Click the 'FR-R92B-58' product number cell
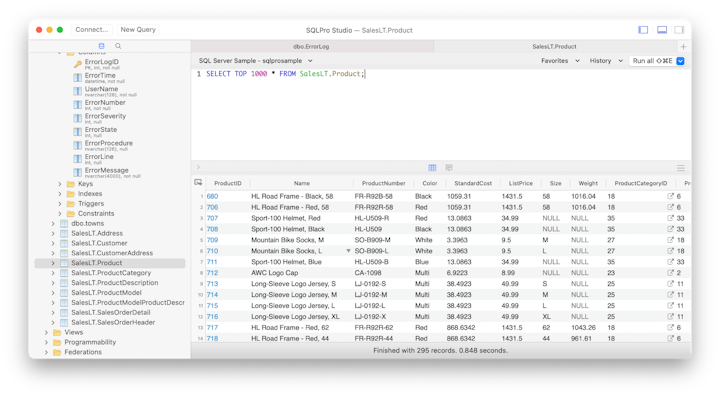 (x=374, y=196)
